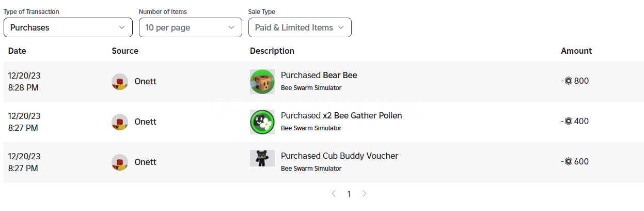This screenshot has height=211, width=644.
Task: Click the Cub Buddy Voucher thumbnail
Action: point(262,158)
